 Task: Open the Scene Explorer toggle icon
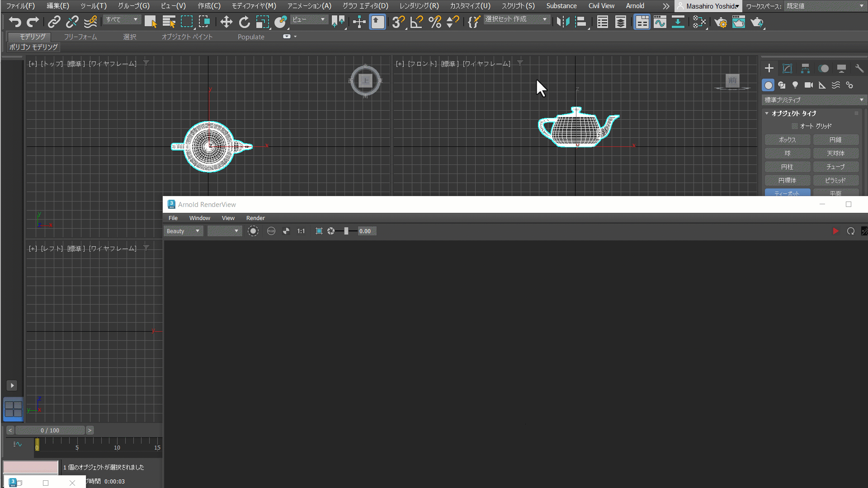click(x=603, y=22)
